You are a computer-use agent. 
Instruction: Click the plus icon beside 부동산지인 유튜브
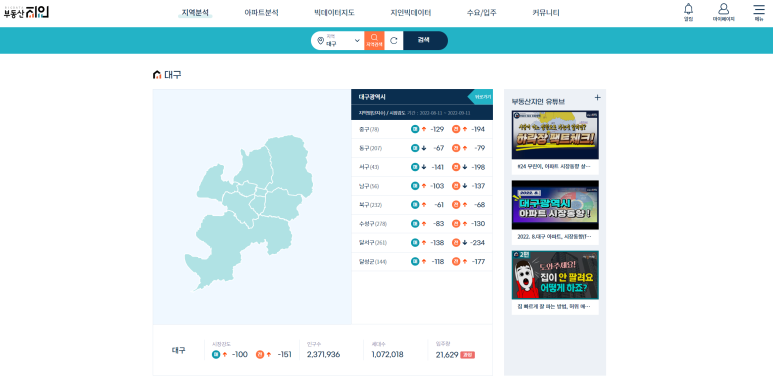click(597, 98)
